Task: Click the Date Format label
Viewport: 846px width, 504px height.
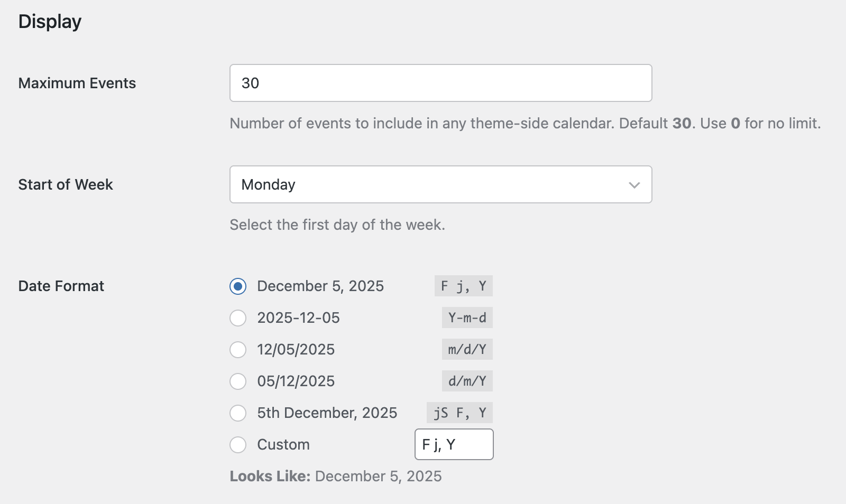Action: click(61, 286)
